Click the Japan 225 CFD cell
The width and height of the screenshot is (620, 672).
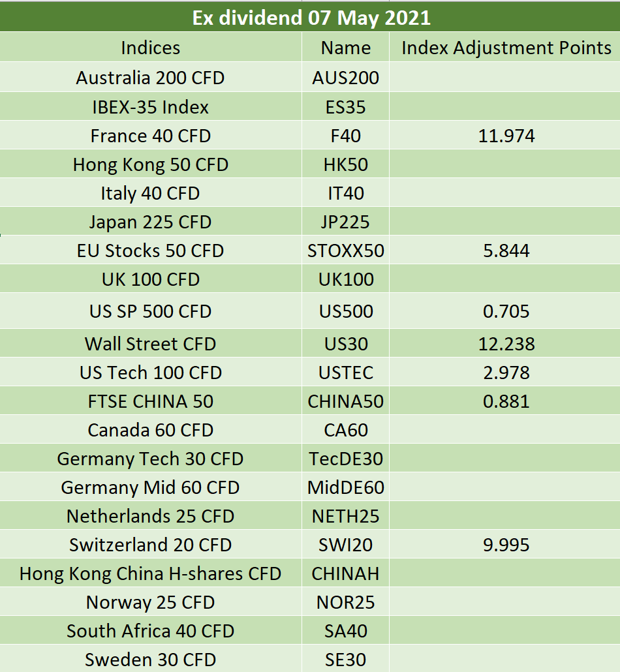coord(151,222)
